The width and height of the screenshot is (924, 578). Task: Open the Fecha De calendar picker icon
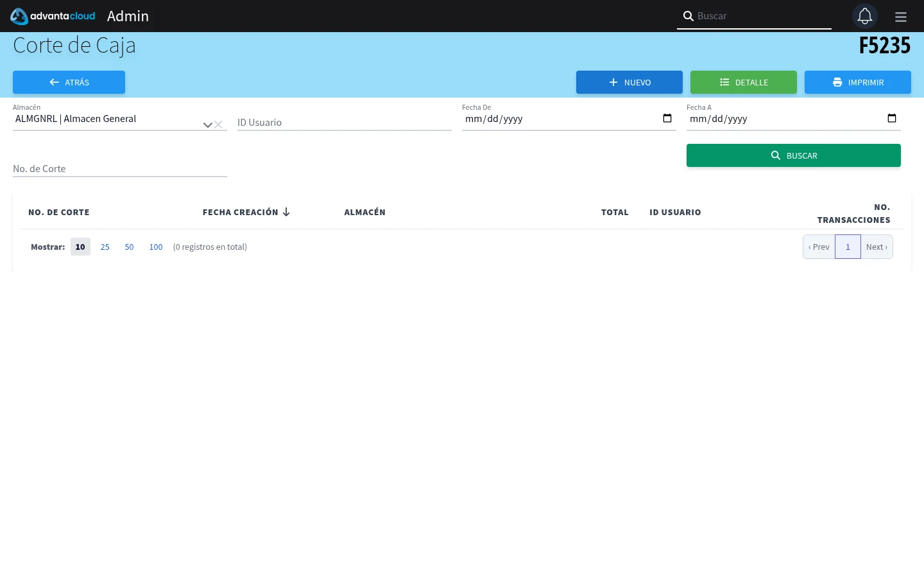[667, 118]
